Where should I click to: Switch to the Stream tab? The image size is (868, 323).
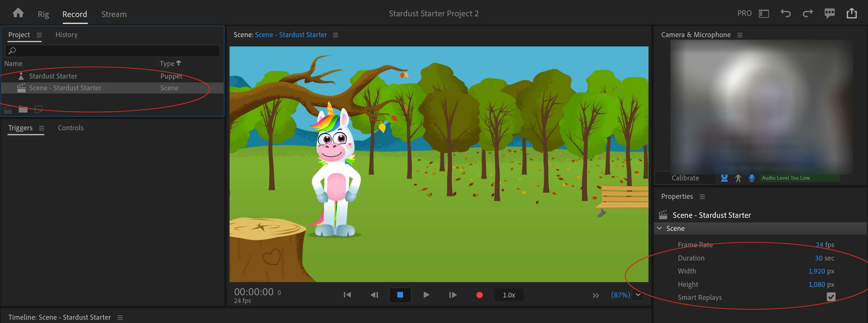coord(114,14)
